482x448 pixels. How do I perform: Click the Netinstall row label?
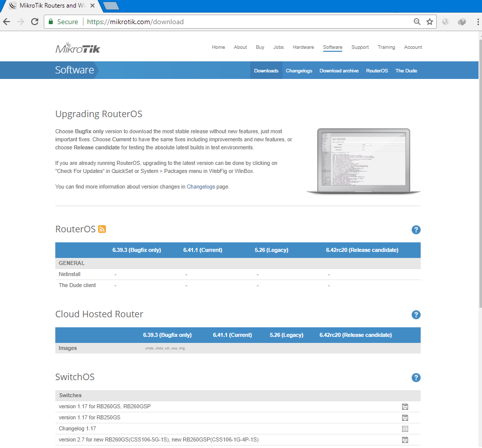69,274
